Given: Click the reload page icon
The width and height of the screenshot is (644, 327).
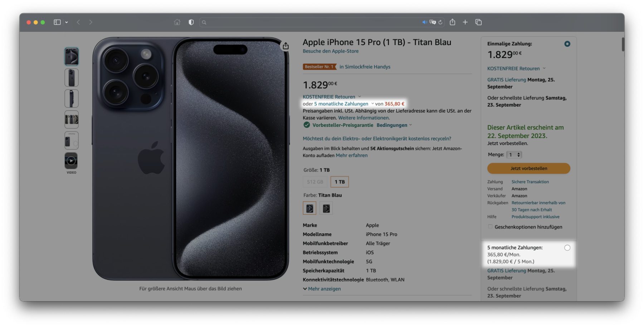Looking at the screenshot, I should click(440, 22).
